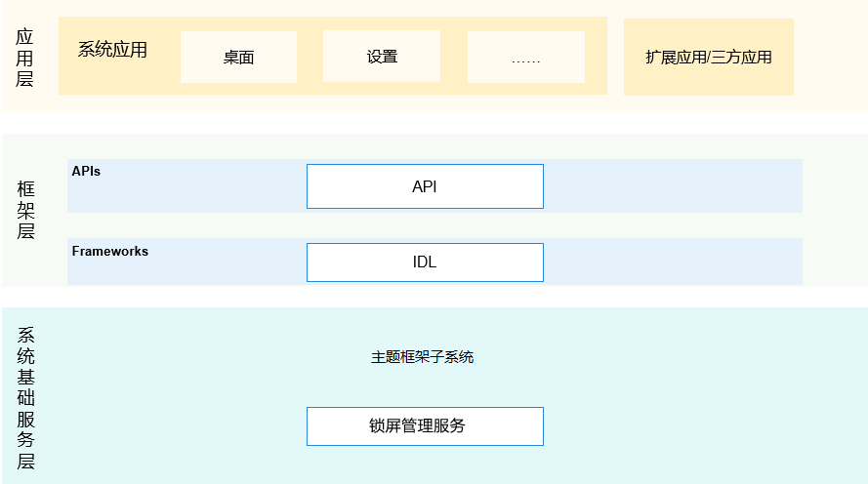Click the vertical 应用层 layer label
The height and width of the screenshot is (484, 868).
[x=25, y=58]
